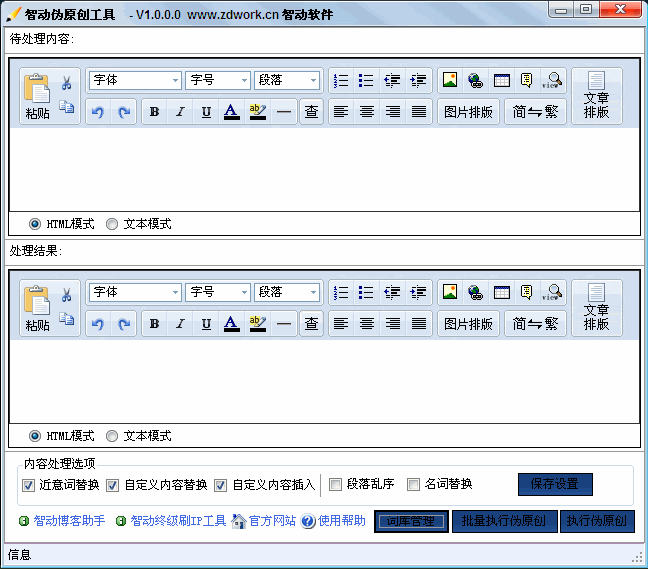Screen dimensions: 648x569
Task: Toggle bold formatting in the 处理结果 editor
Action: (154, 323)
